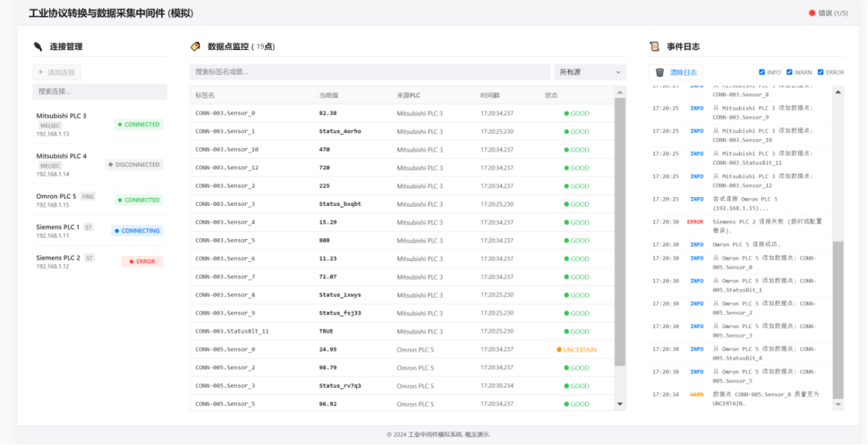868x445 pixels.
Task: Click the 当前值 column header
Action: tap(328, 96)
